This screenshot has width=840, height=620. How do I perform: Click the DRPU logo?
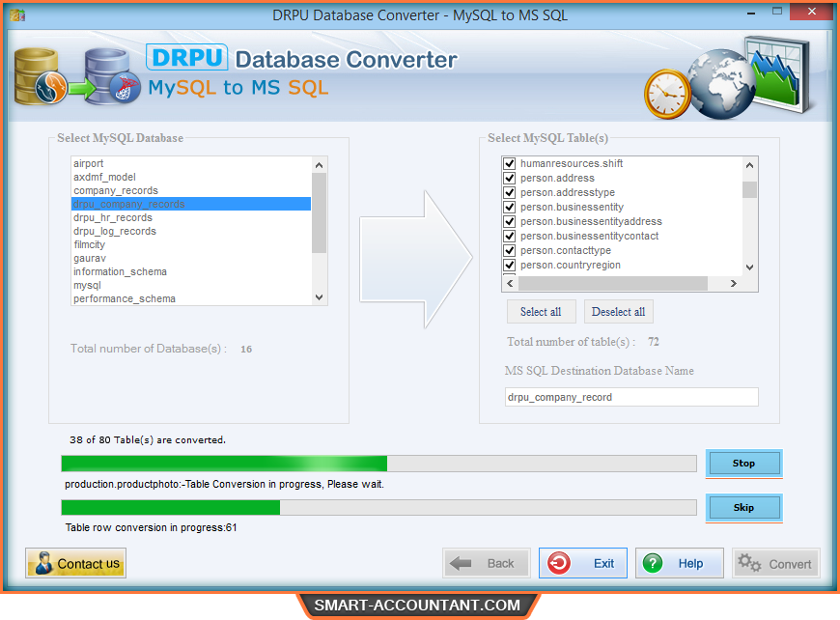pyautogui.click(x=187, y=57)
